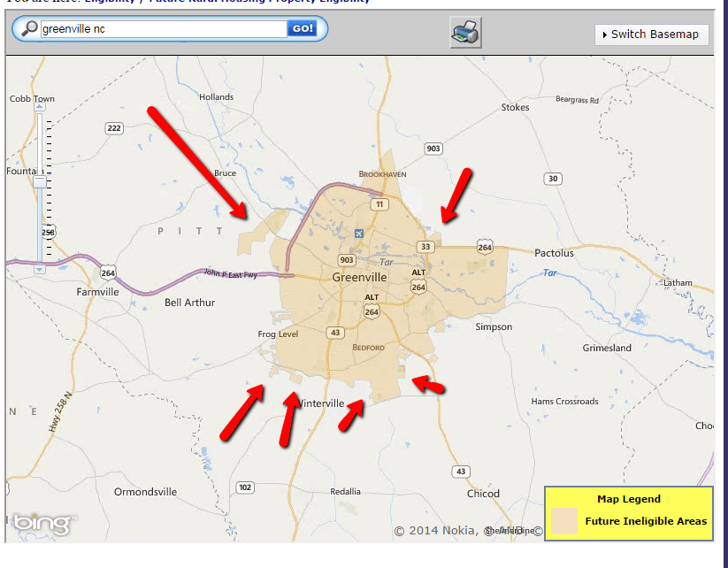Viewport: 728px width, 568px height.
Task: Click the Frog Level label
Action: click(x=278, y=334)
